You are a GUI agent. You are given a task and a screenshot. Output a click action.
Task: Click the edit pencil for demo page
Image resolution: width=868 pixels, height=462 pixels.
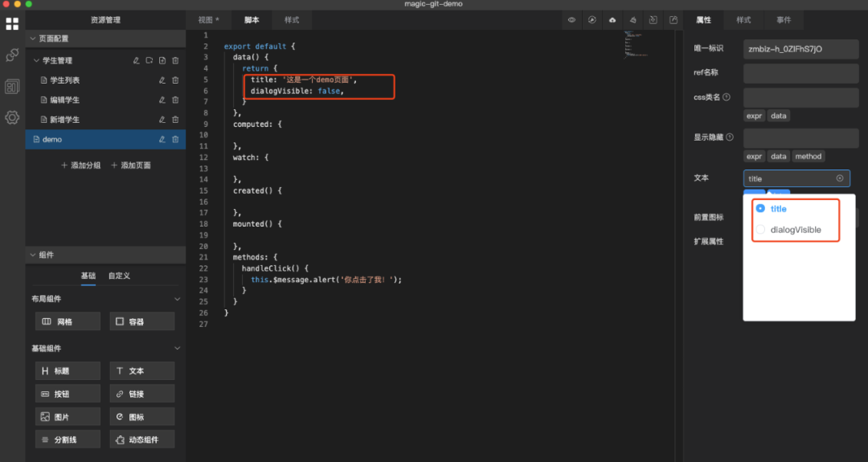click(x=162, y=140)
